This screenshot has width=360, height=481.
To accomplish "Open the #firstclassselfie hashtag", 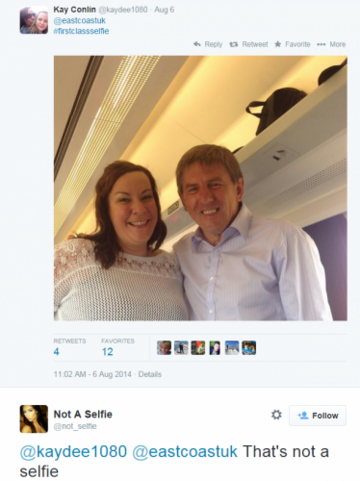I will coord(81,31).
